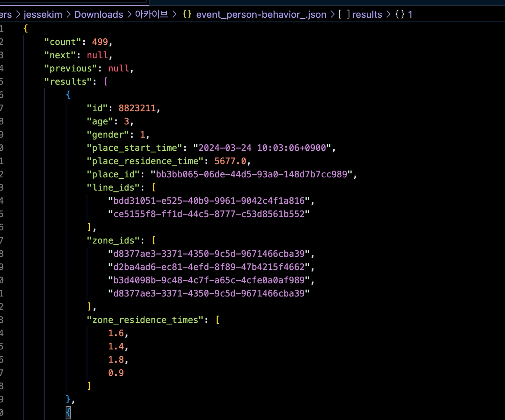Select breadcrumb item 1 at the end

[x=410, y=14]
